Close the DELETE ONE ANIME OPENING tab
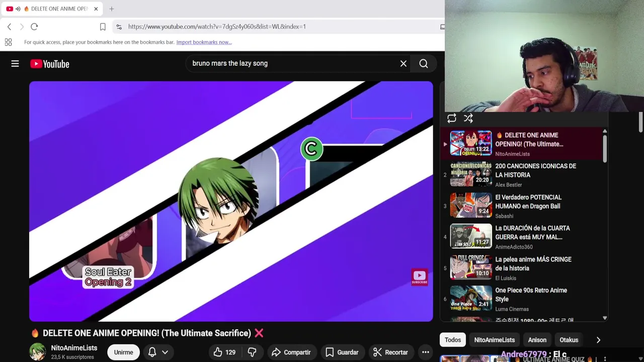 96,9
